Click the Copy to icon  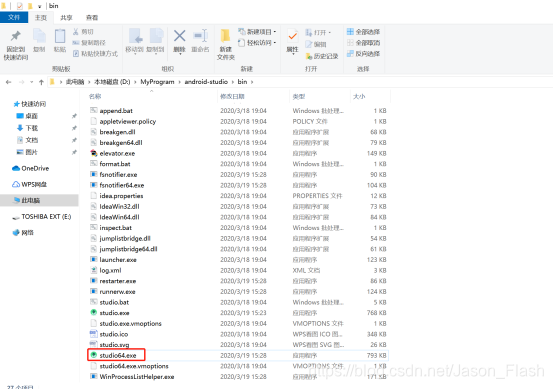coord(156,36)
